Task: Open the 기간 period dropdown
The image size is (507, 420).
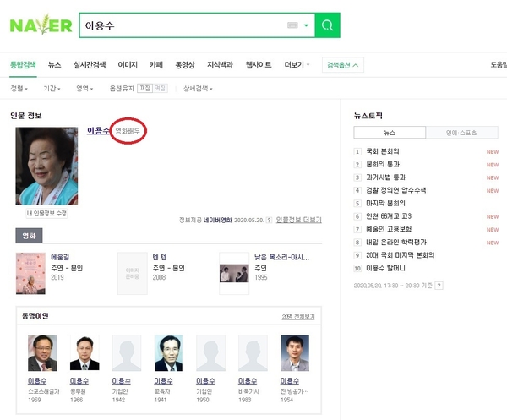Action: coord(52,88)
